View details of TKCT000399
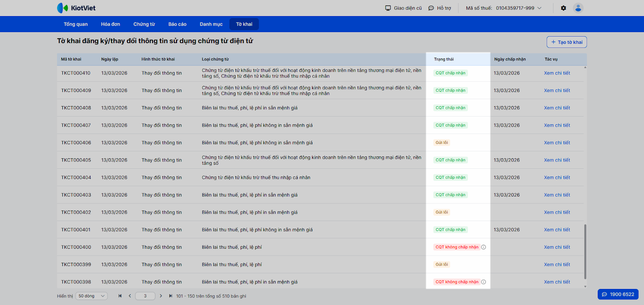Image resolution: width=644 pixels, height=305 pixels. click(x=557, y=264)
